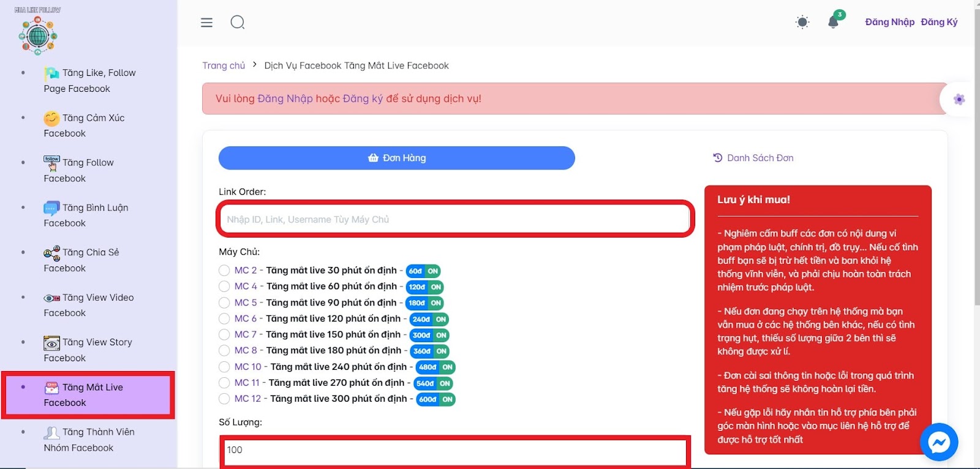Click the basket icon in Đơn Hàng button
Screen dimensions: 980x469
tap(373, 158)
